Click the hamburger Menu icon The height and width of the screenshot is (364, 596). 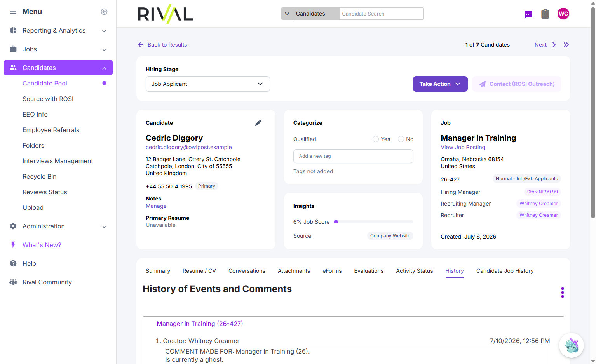click(13, 12)
